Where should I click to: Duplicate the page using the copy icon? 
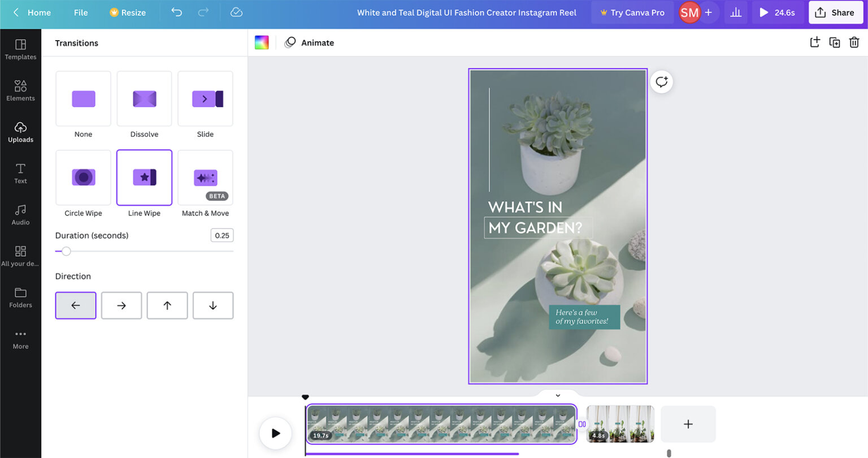coord(835,42)
